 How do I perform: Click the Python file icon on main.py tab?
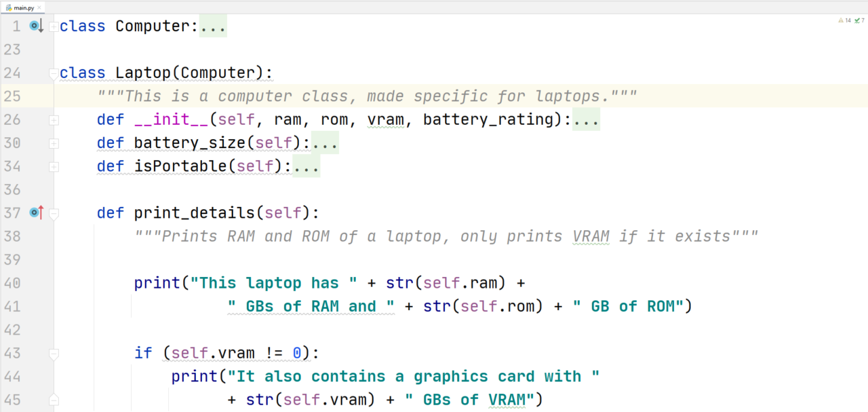(8, 7)
